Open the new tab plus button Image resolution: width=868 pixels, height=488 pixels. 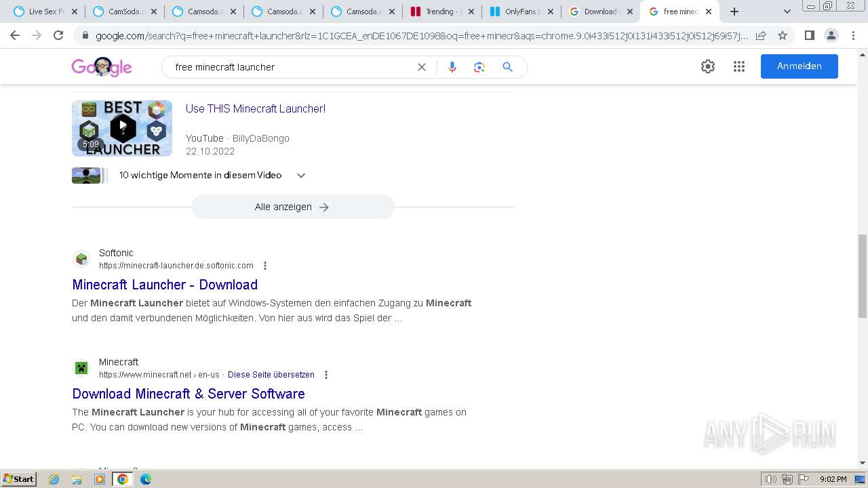click(x=734, y=12)
